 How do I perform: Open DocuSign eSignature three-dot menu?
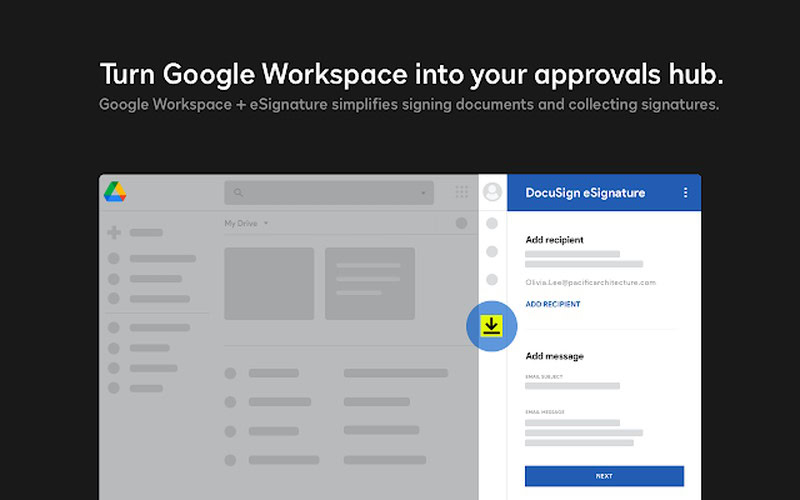tap(685, 193)
